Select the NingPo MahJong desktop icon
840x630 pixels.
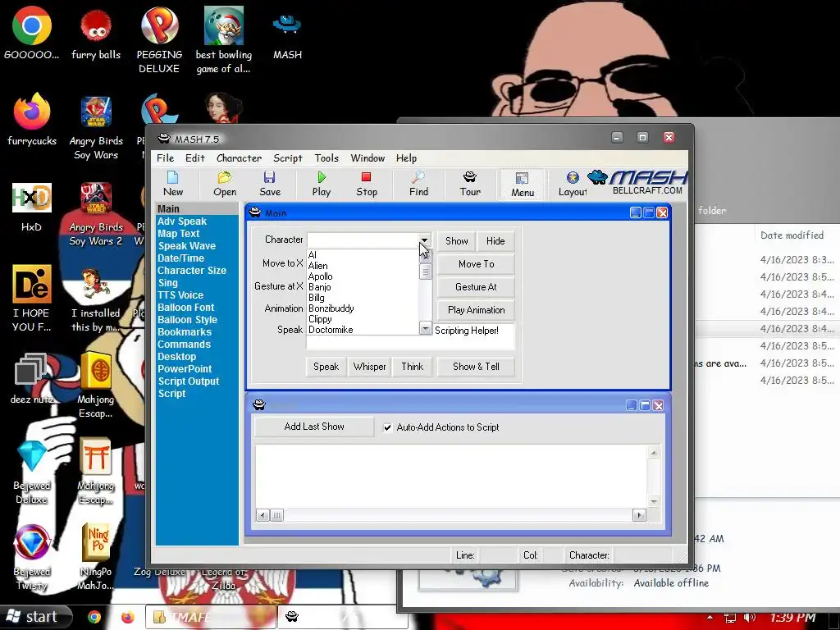tap(95, 558)
